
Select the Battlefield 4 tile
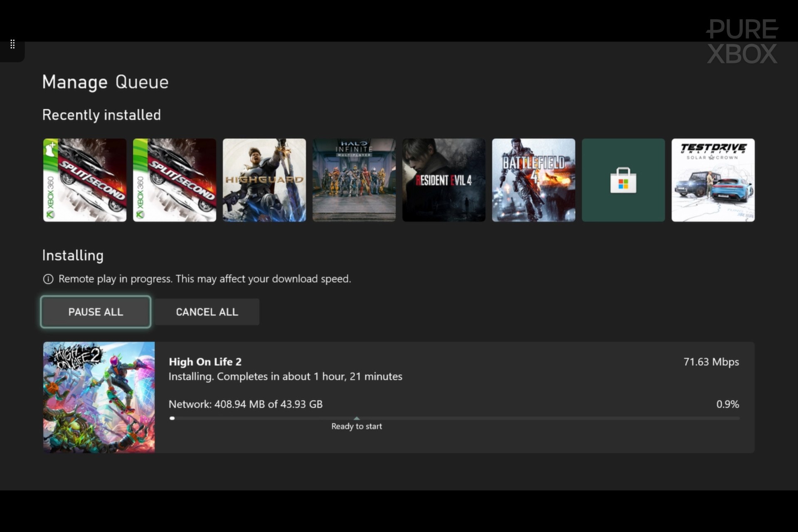534,180
